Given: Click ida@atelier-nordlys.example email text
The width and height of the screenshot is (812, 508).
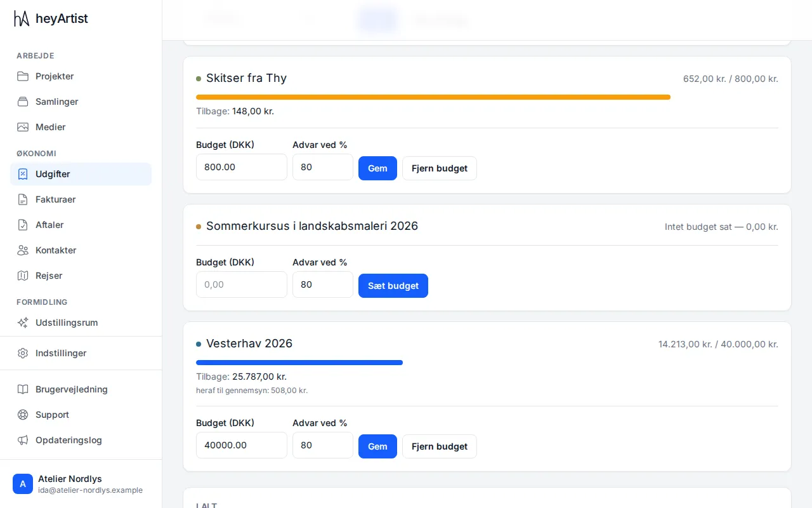Looking at the screenshot, I should pyautogui.click(x=90, y=490).
